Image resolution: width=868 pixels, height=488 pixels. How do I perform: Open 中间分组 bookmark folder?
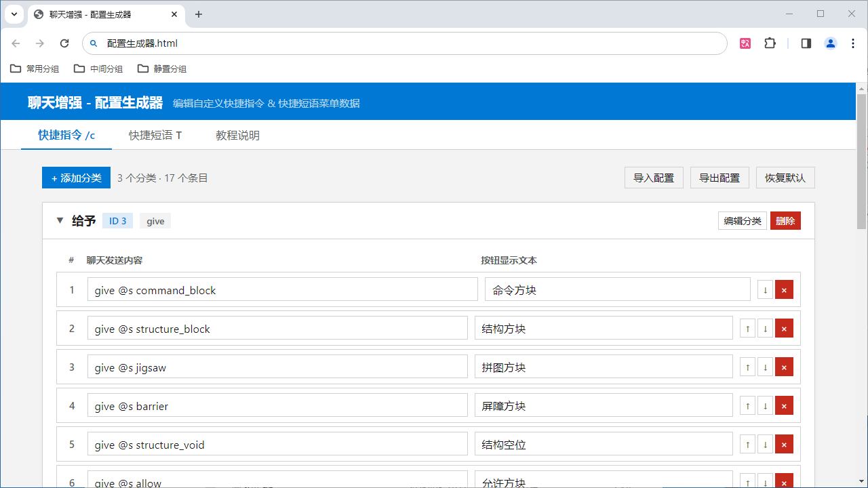(98, 68)
